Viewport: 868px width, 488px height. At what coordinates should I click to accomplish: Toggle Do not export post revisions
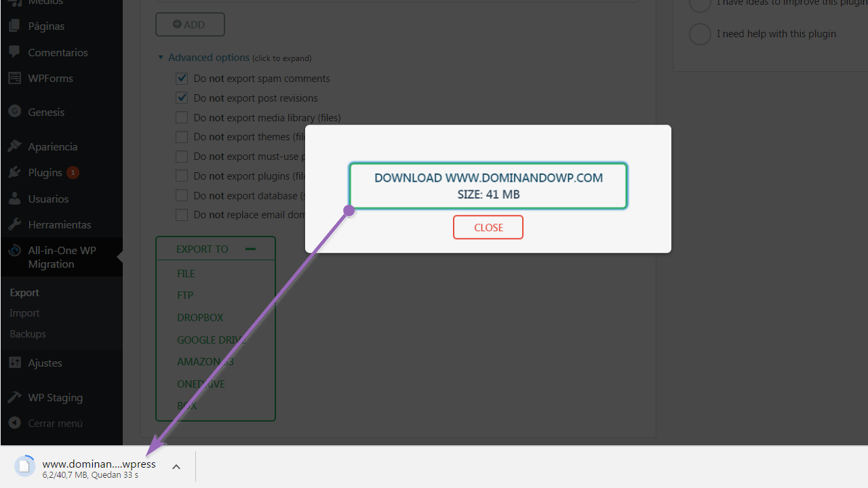pyautogui.click(x=182, y=98)
